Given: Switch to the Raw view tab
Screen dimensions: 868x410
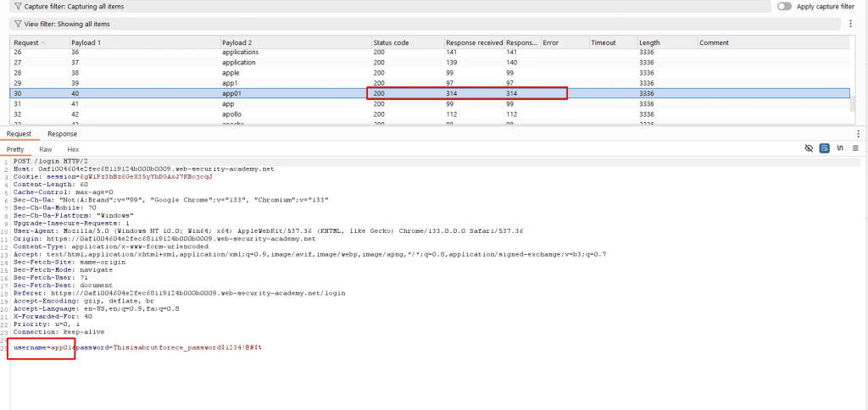Looking at the screenshot, I should pos(46,149).
